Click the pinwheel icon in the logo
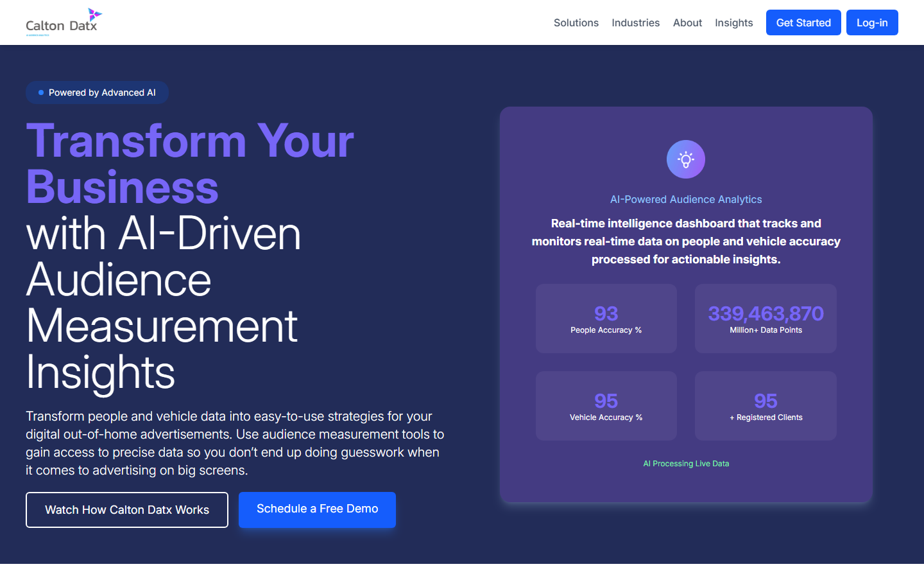 pyautogui.click(x=94, y=14)
